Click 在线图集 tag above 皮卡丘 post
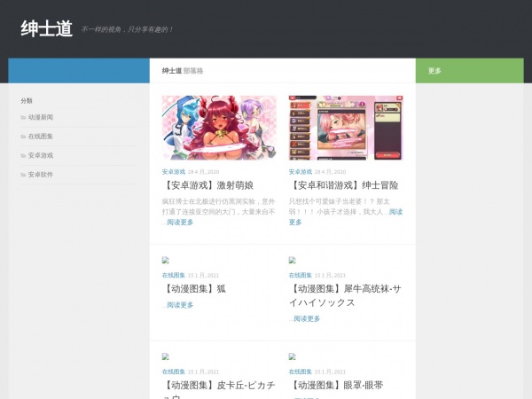Image resolution: width=532 pixels, height=399 pixels. (174, 372)
